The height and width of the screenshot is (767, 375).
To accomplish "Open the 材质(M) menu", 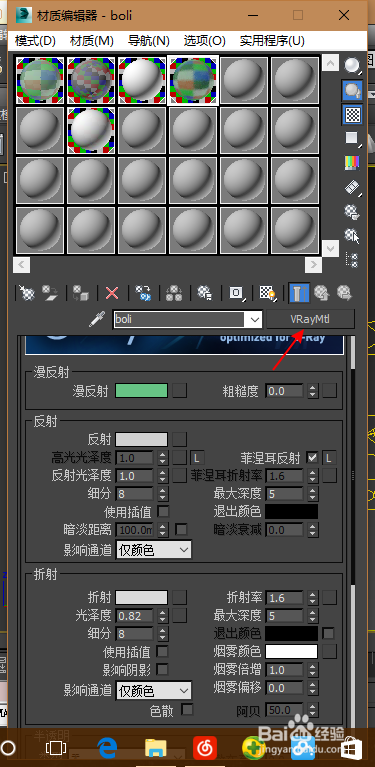I will [92, 41].
